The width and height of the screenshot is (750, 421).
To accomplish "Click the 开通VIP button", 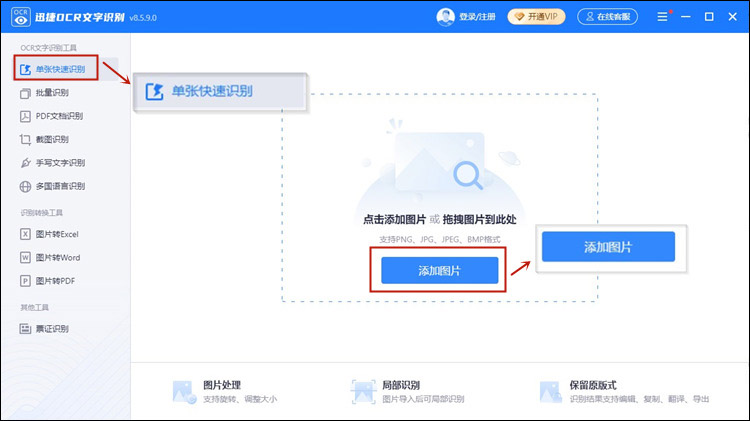I will [x=536, y=17].
